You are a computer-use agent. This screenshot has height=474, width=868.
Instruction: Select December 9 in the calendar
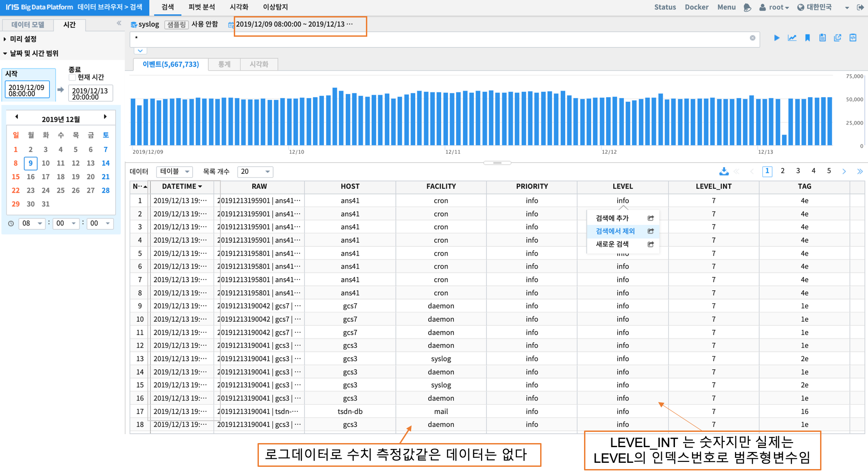coord(30,163)
